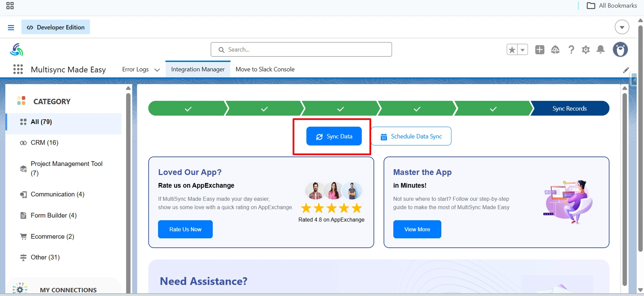Open the global actions plus icon
The image size is (644, 296).
click(540, 50)
